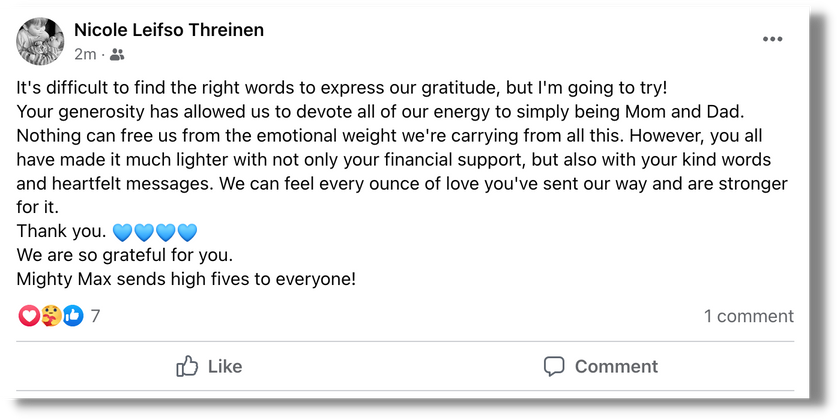Click the red heart Love reaction icon

(x=29, y=316)
